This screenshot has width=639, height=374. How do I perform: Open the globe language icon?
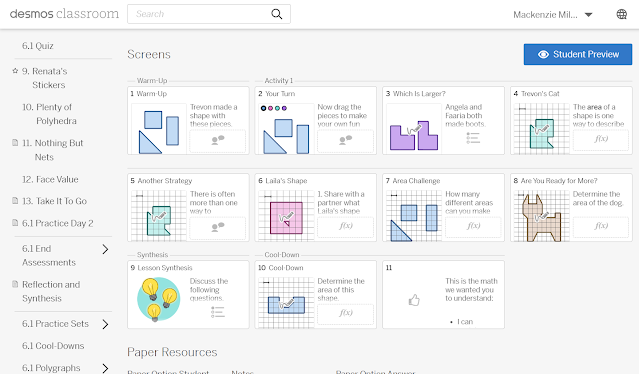pos(621,14)
